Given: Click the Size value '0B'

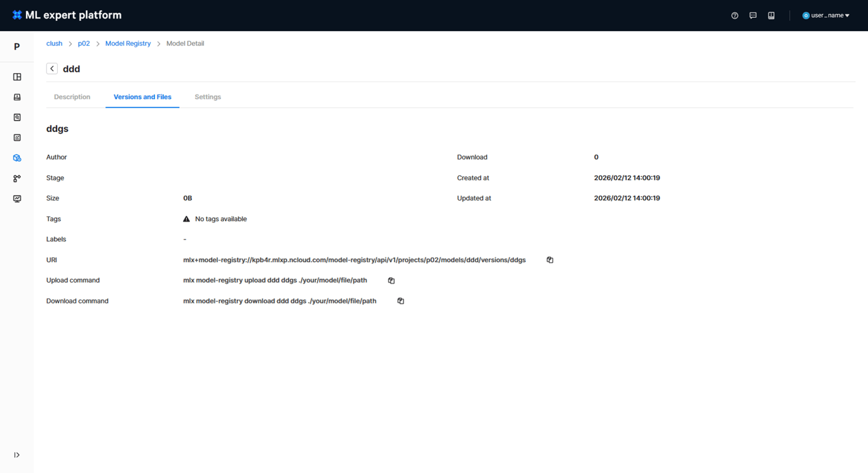Looking at the screenshot, I should click(x=187, y=199).
